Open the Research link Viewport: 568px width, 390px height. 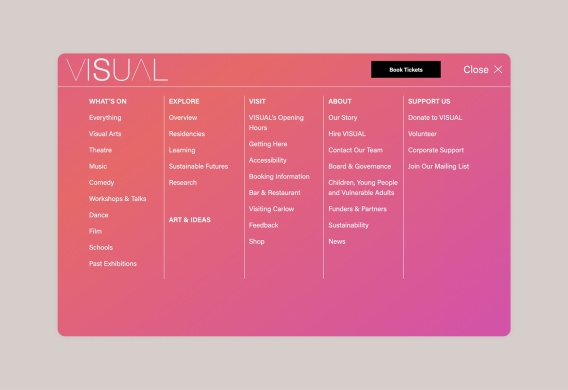pos(183,183)
